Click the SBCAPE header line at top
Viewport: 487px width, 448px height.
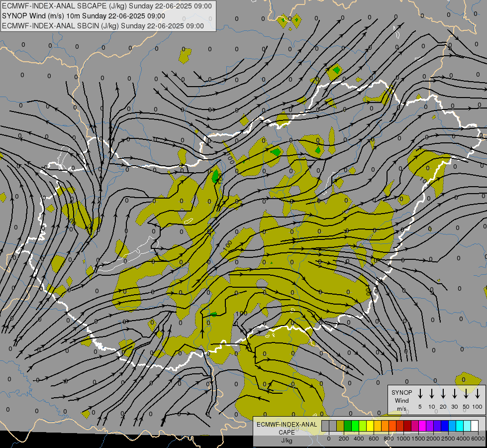(x=107, y=6)
